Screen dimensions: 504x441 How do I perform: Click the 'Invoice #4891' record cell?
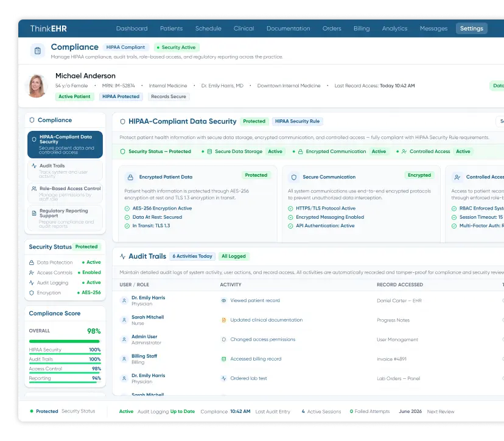[x=391, y=359]
